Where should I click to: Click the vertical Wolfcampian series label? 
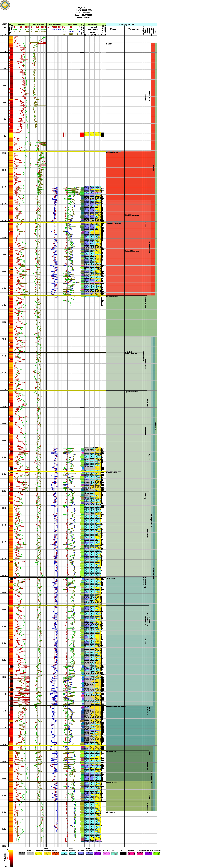(x=149, y=247)
